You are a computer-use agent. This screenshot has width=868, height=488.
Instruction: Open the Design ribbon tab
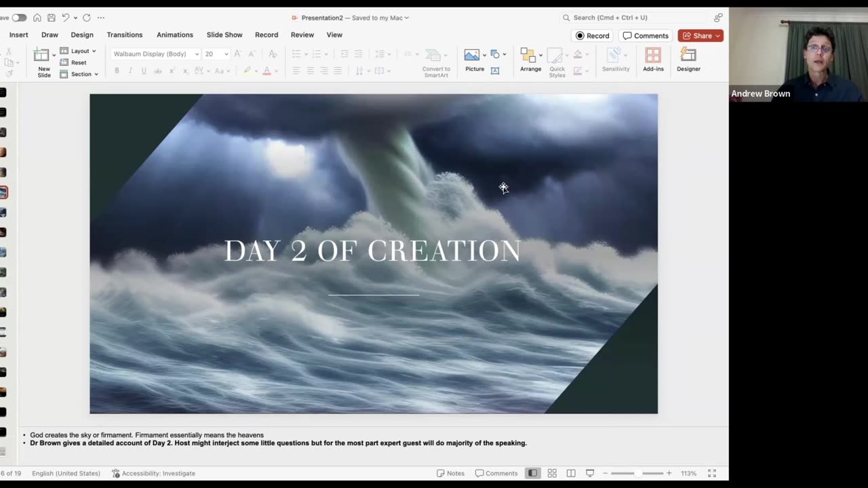coord(82,35)
